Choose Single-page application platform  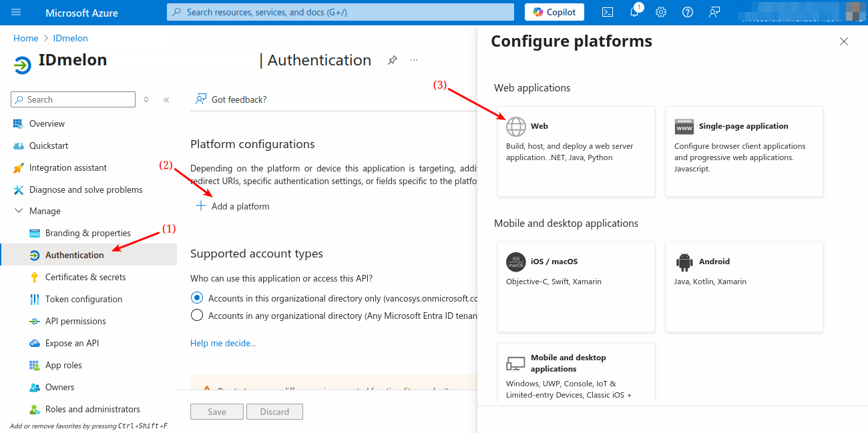click(744, 151)
